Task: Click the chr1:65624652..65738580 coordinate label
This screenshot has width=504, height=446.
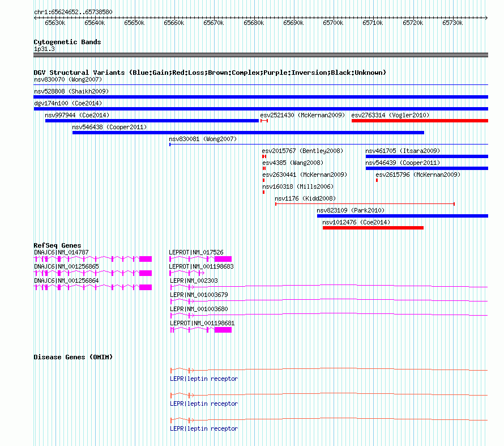Action: pyautogui.click(x=73, y=12)
